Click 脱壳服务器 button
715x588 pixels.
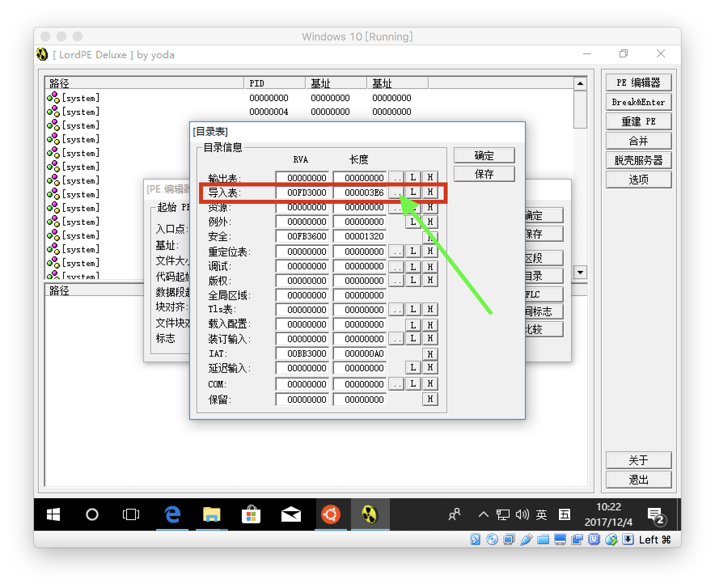coord(639,160)
